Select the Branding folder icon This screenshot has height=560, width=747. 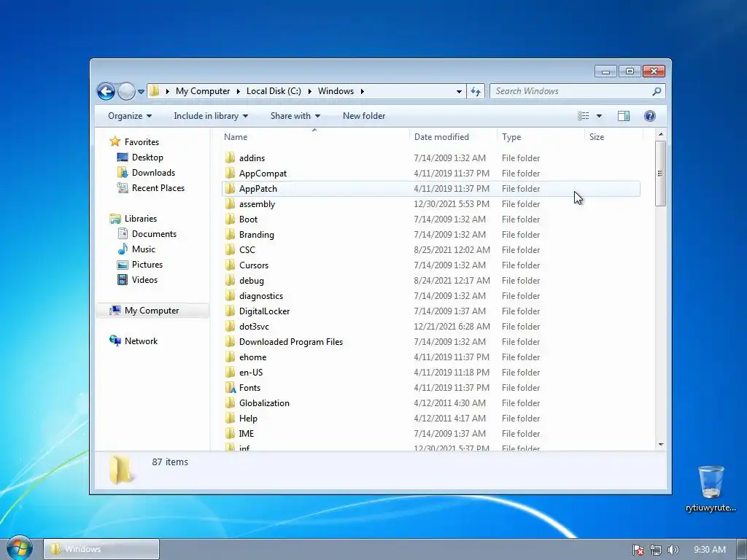pyautogui.click(x=230, y=234)
